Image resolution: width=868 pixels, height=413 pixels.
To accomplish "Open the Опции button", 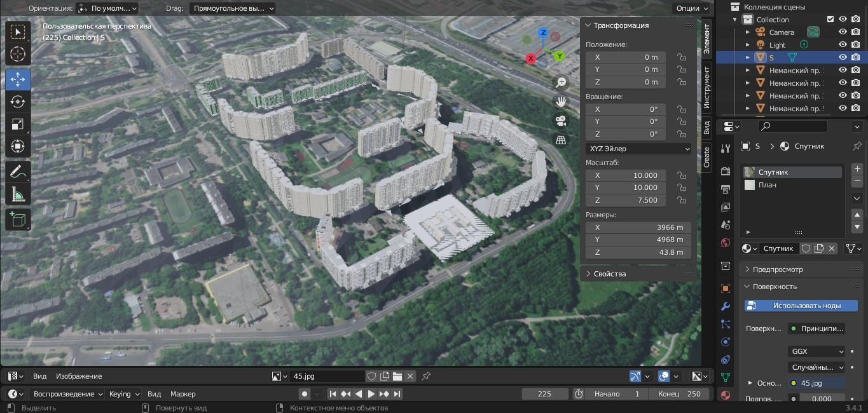I will [x=691, y=8].
